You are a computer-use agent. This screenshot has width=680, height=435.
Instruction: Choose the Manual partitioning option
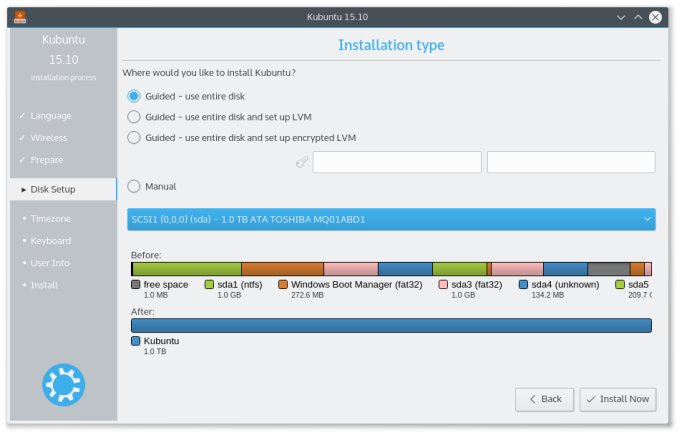tap(134, 186)
